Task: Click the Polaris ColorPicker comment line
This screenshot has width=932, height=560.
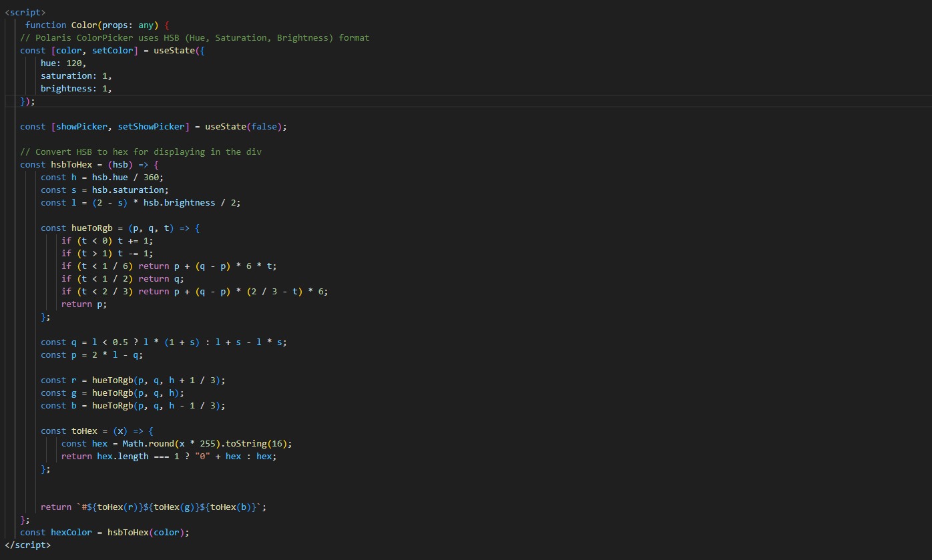Action: [194, 37]
